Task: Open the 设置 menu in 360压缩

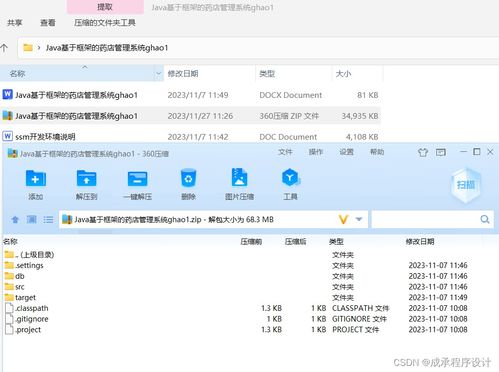Action: (x=346, y=152)
